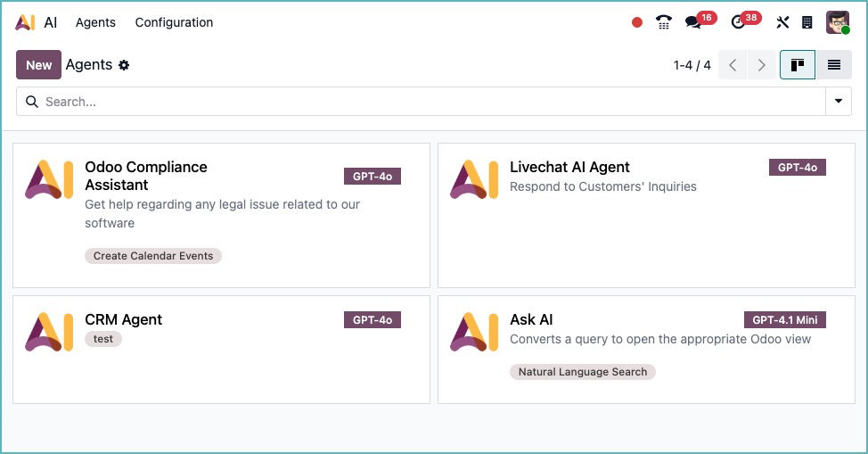Click the gear icon next to Agents

124,65
